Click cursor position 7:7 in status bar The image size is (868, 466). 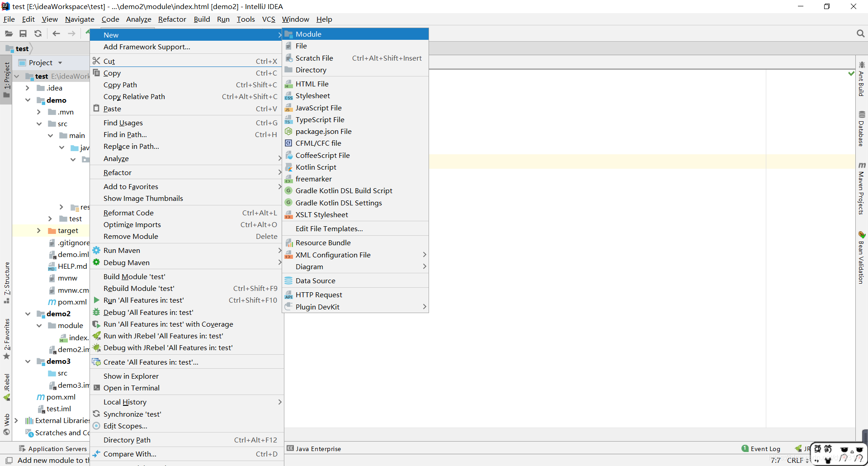pos(776,460)
